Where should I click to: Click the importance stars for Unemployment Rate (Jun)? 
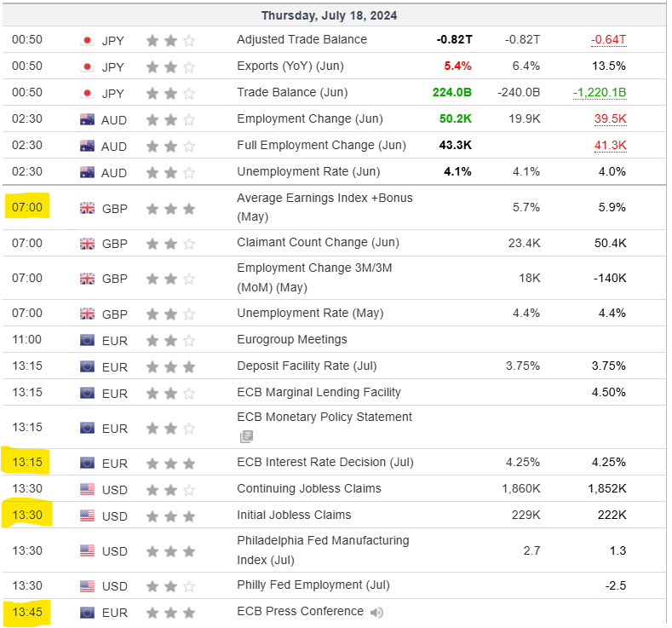click(x=170, y=173)
